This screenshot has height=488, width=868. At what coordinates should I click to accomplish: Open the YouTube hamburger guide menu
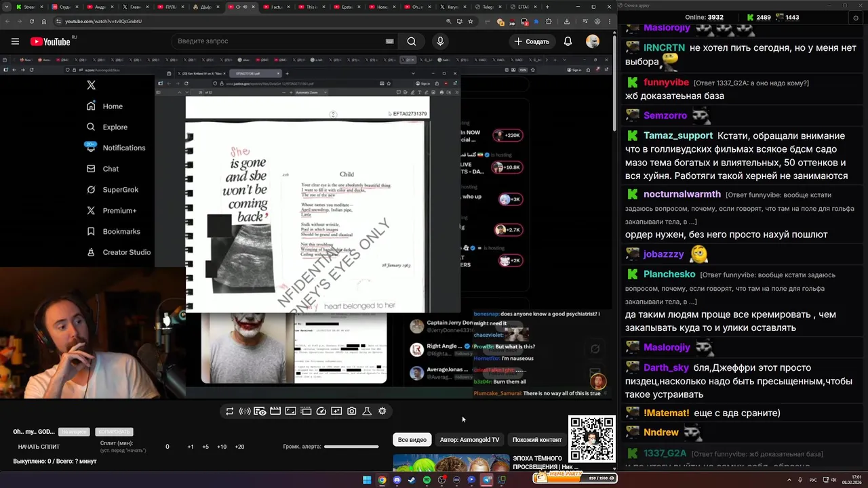[15, 41]
